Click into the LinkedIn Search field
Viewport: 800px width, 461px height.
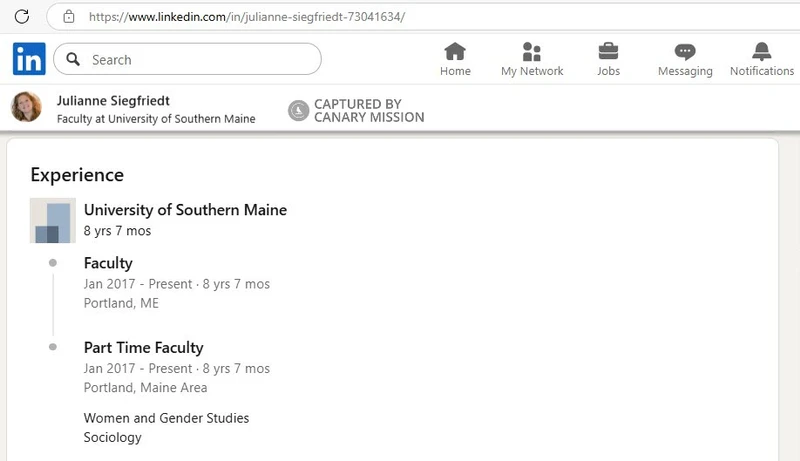coord(187,59)
